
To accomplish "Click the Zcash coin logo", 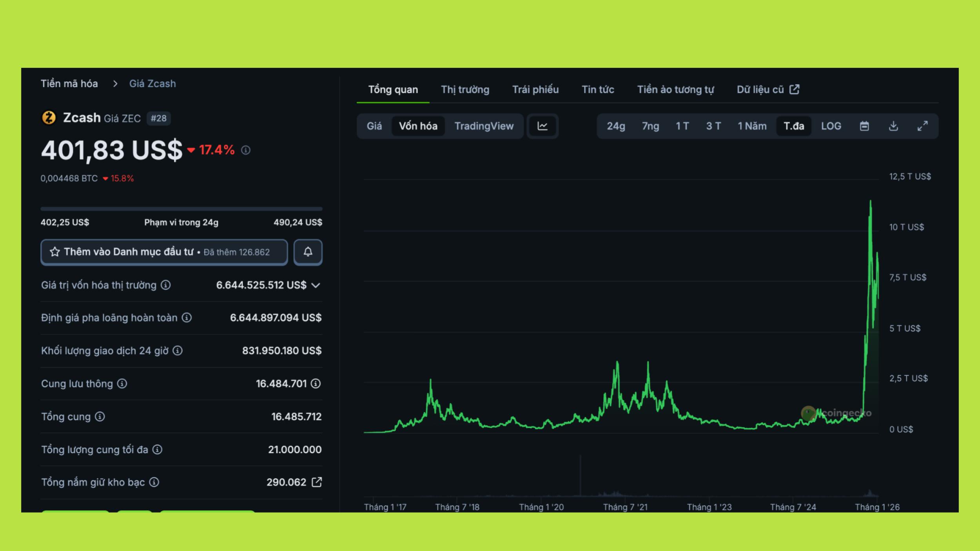I will click(x=49, y=118).
